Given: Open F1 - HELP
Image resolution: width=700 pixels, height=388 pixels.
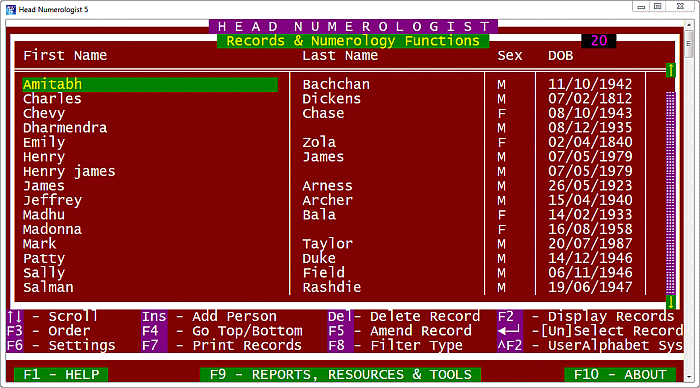Looking at the screenshot, I should coord(61,374).
